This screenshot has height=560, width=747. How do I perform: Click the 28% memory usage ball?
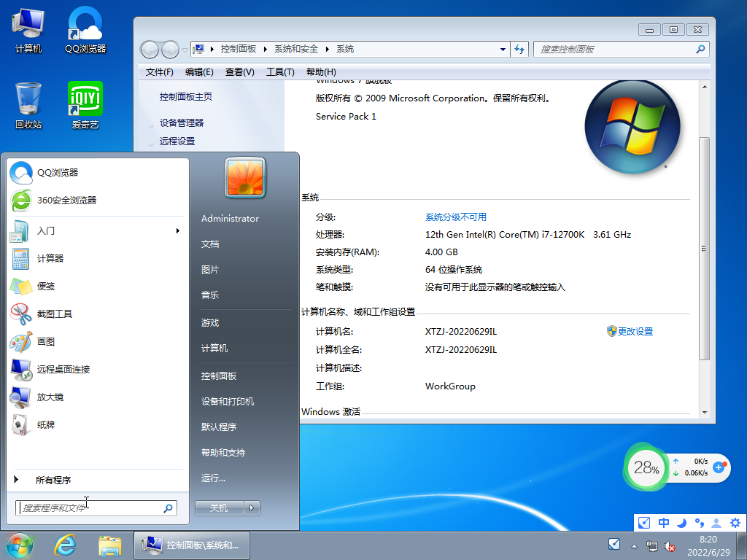(x=645, y=468)
